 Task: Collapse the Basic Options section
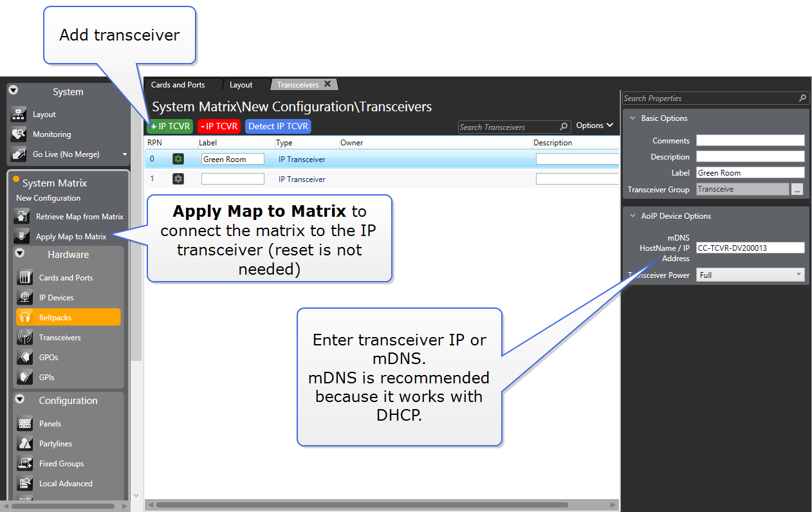tap(632, 118)
